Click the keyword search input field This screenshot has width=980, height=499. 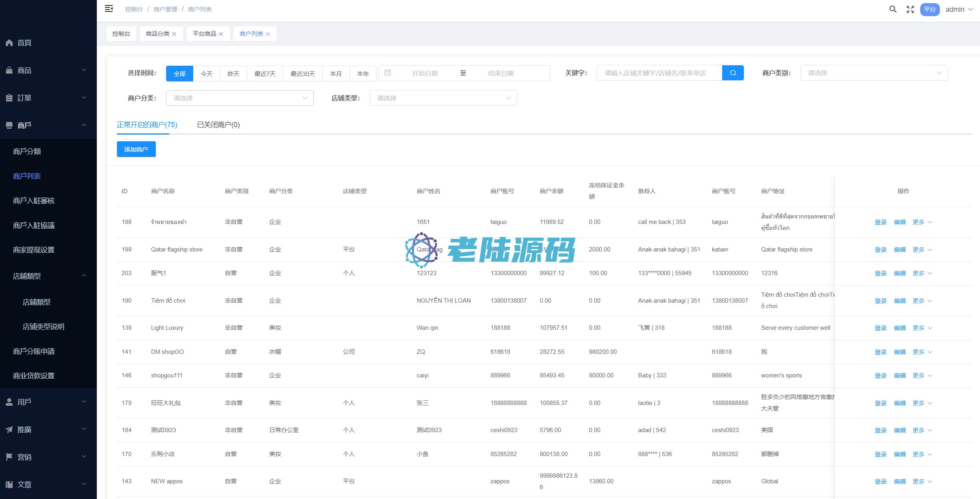click(659, 73)
